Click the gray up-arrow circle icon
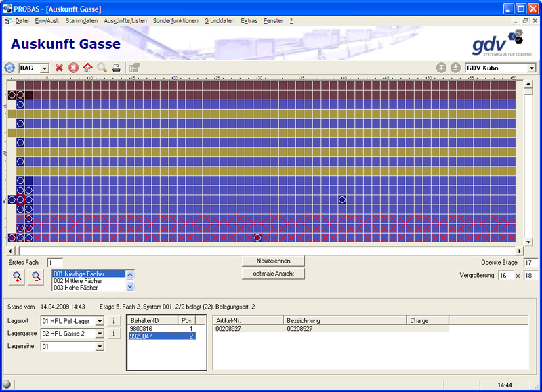 coord(441,68)
